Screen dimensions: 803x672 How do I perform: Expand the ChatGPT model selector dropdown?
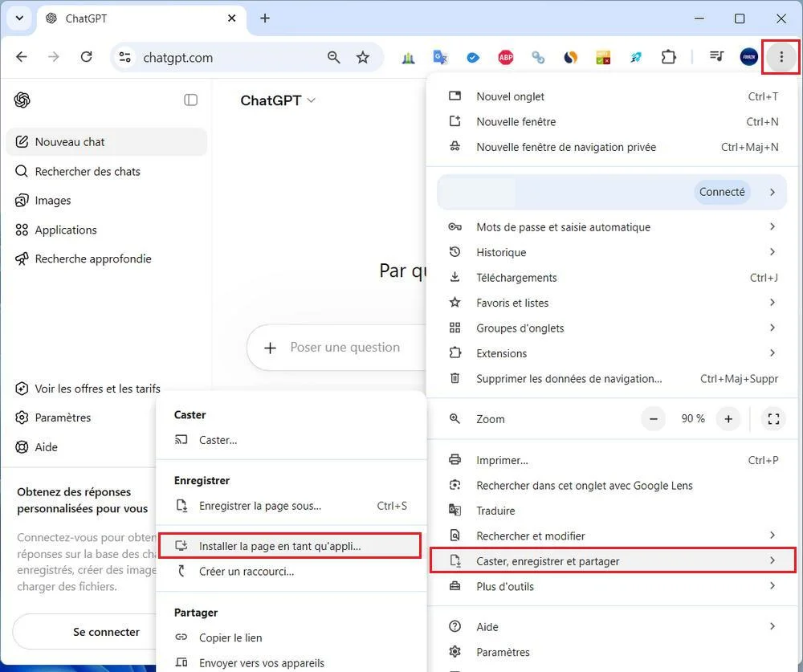[278, 100]
